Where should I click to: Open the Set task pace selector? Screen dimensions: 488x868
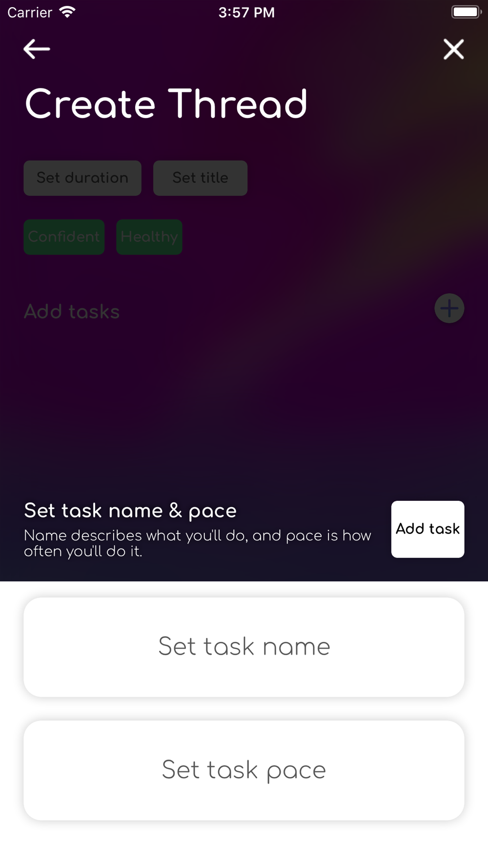pyautogui.click(x=244, y=770)
